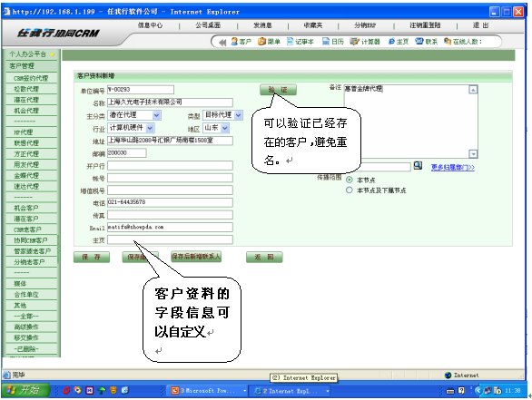Click the 更多归属部门 link
The width and height of the screenshot is (532, 400).
pos(453,167)
